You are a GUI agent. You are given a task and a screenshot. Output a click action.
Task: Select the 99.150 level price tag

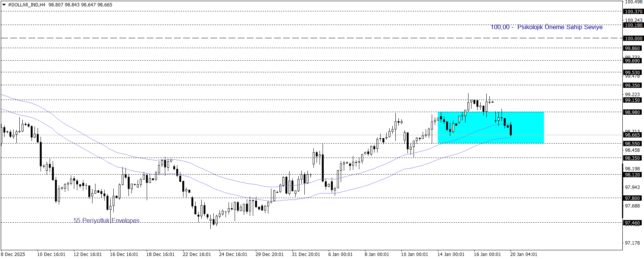pyautogui.click(x=633, y=100)
